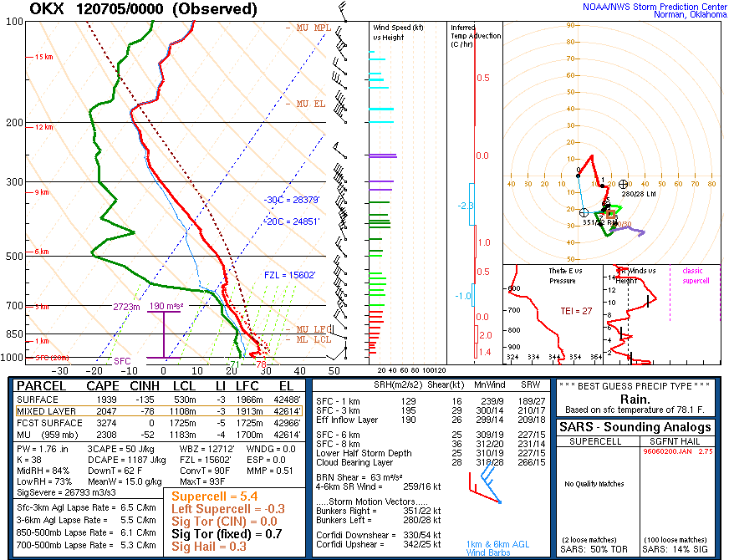This screenshot has height=560, width=729.
Task: Select the MU EL level marker
Action: coord(305,104)
